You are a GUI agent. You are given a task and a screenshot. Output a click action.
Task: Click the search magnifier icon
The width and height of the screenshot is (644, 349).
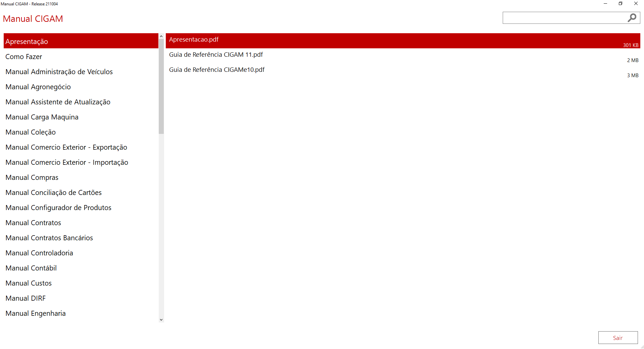click(x=632, y=18)
